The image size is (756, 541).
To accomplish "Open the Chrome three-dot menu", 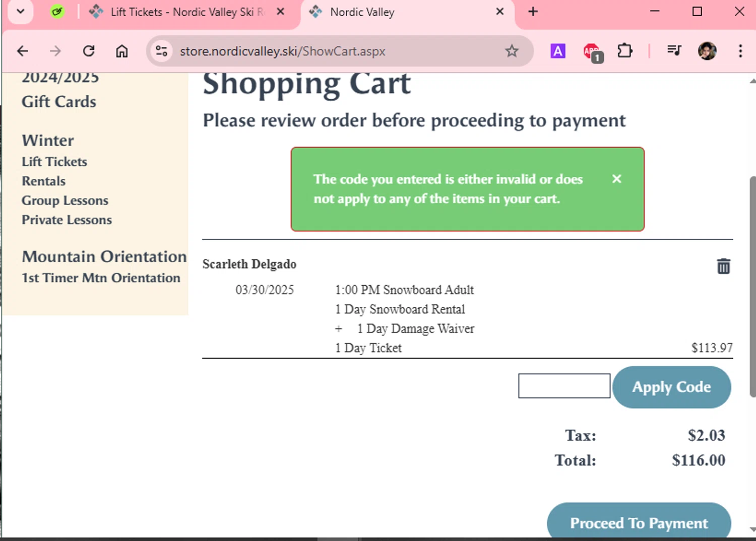I will (x=740, y=51).
